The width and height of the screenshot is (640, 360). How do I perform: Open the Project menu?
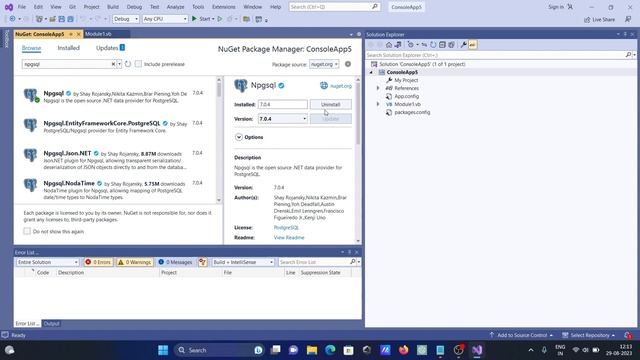pyautogui.click(x=91, y=7)
